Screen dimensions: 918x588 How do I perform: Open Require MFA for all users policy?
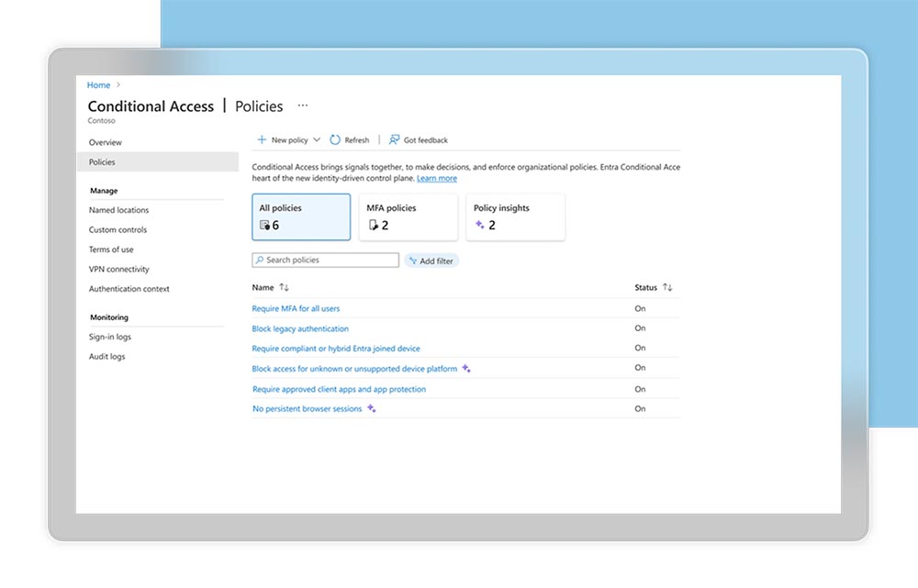296,308
